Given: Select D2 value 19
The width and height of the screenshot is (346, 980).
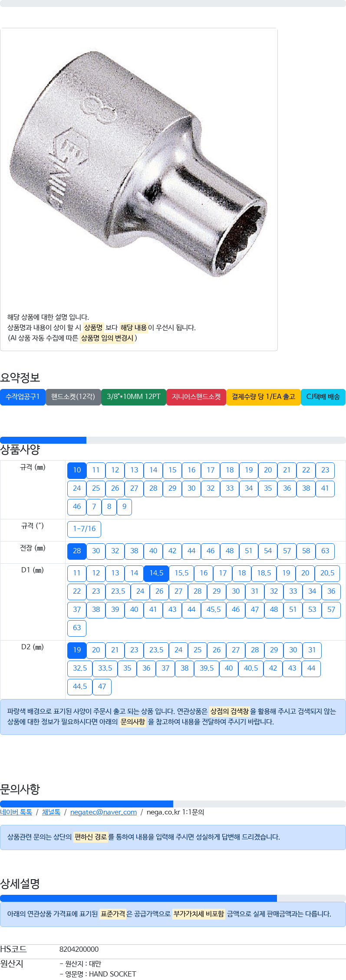Looking at the screenshot, I should pyautogui.click(x=77, y=650).
